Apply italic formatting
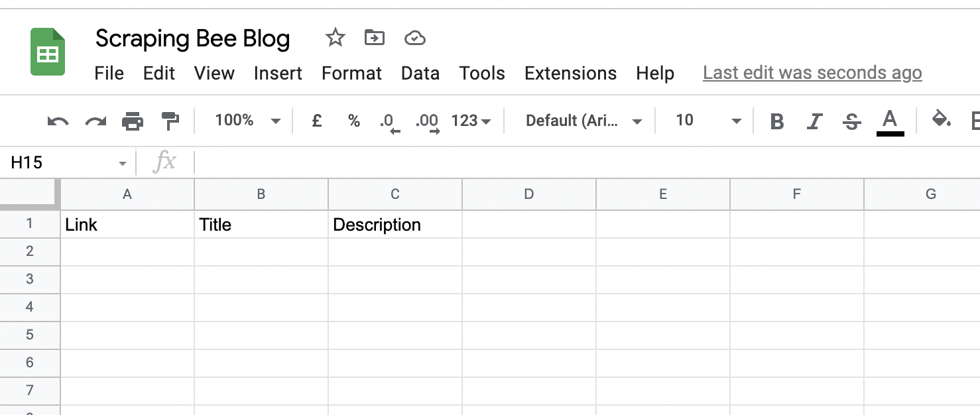980x415 pixels. 814,121
